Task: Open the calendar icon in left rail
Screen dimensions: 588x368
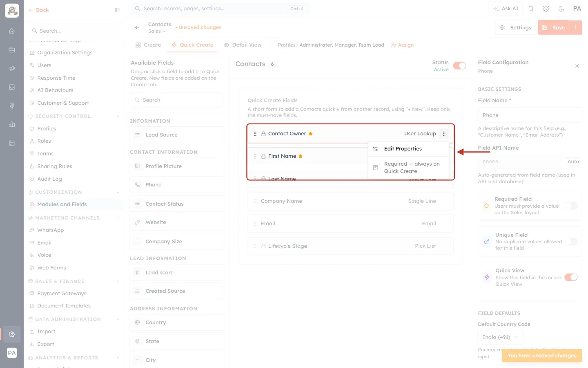Action: pyautogui.click(x=12, y=143)
